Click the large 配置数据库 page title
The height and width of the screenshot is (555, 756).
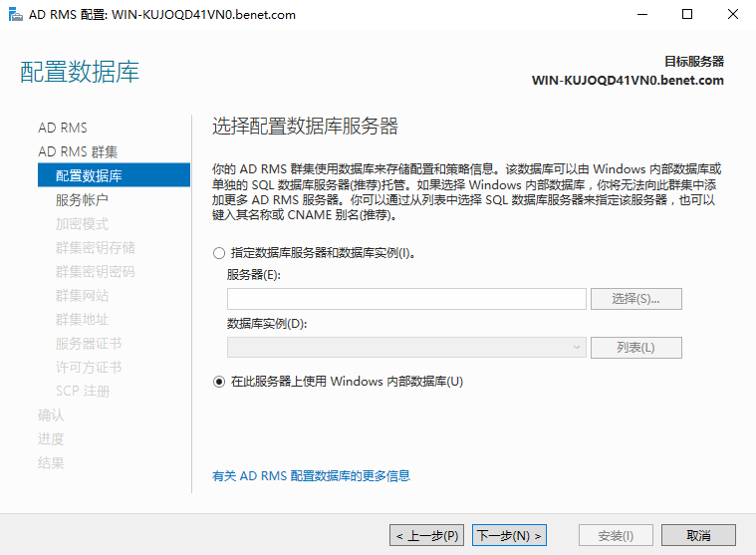click(x=80, y=72)
